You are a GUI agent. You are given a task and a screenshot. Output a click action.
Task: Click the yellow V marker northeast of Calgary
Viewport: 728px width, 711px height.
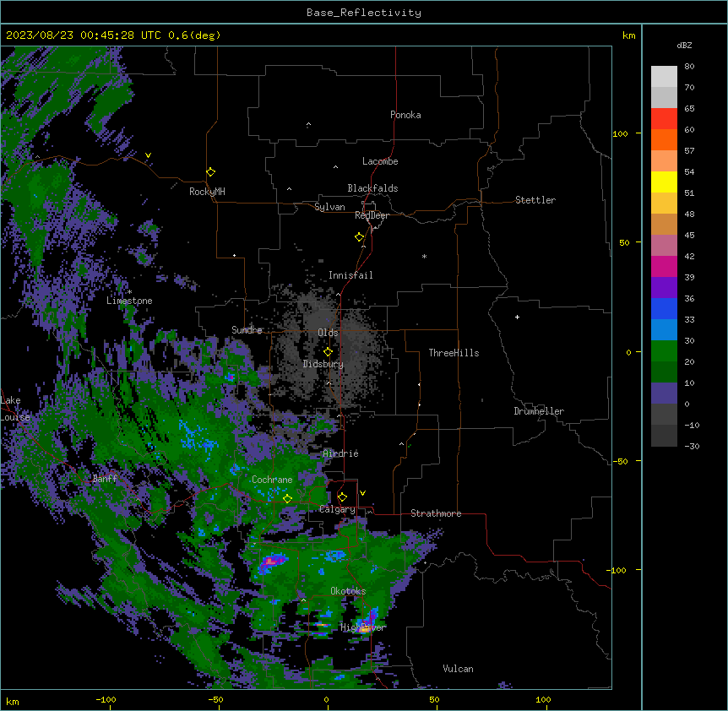tap(362, 493)
